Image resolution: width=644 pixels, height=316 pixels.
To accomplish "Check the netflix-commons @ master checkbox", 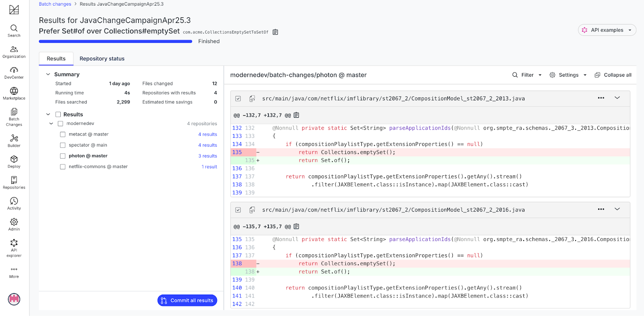I will [x=63, y=167].
